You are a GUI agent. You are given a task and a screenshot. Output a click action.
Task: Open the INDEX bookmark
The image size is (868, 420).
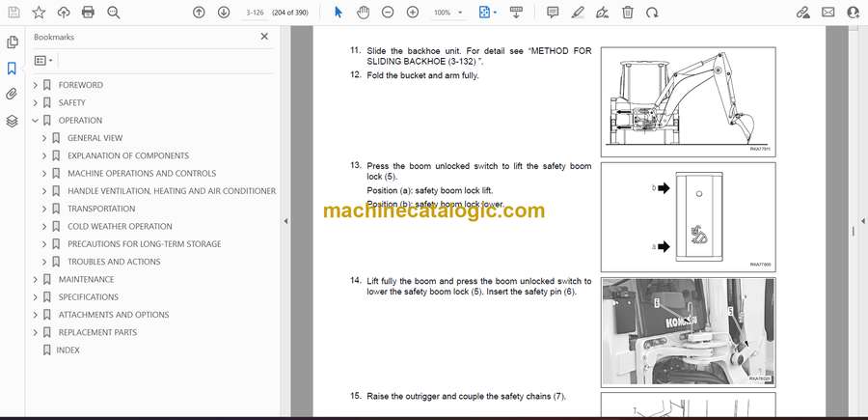(68, 350)
